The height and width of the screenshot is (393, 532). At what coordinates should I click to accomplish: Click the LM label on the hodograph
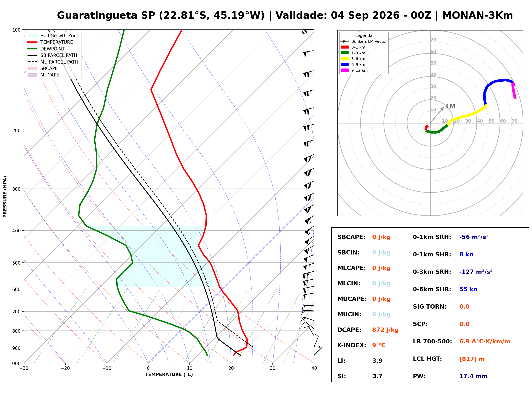(450, 106)
